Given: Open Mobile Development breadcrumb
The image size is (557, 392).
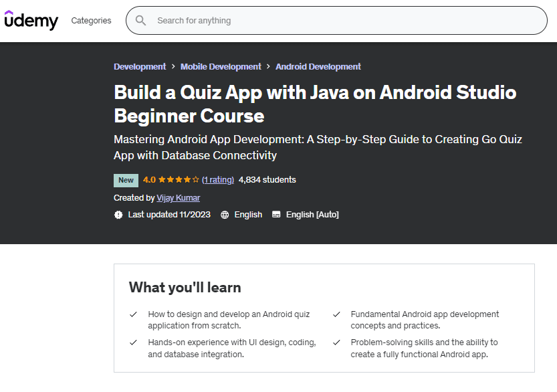Looking at the screenshot, I should point(221,67).
